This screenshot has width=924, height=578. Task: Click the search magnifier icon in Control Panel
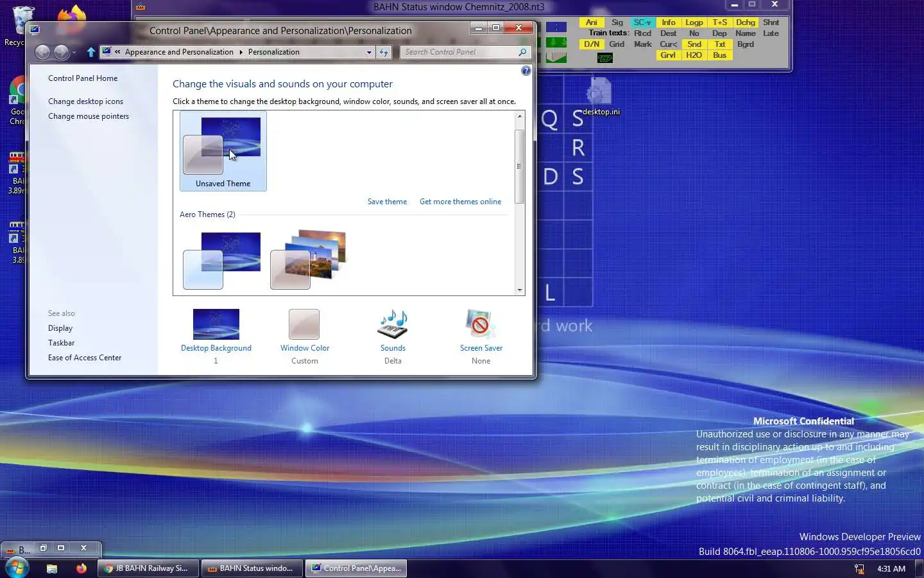(x=522, y=52)
